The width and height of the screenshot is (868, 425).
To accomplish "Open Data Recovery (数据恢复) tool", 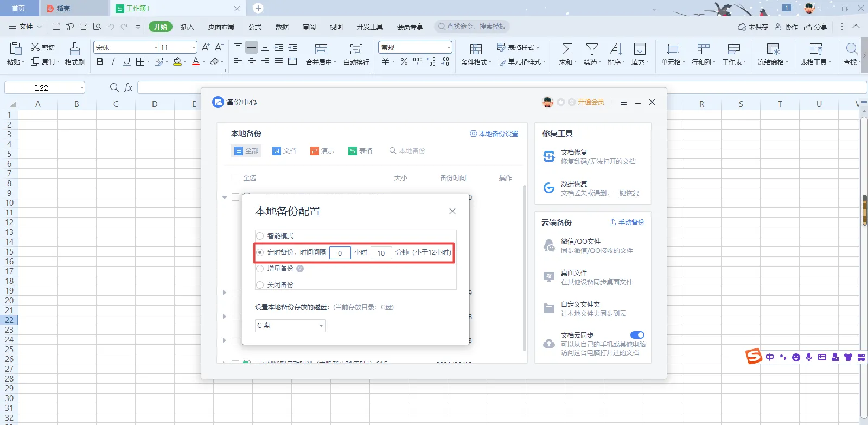I will click(x=592, y=188).
